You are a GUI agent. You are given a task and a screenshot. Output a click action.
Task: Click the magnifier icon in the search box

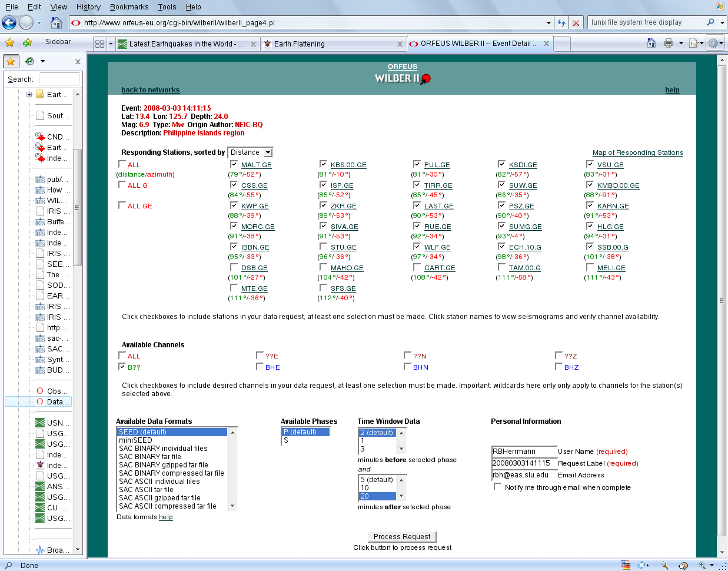tap(711, 22)
